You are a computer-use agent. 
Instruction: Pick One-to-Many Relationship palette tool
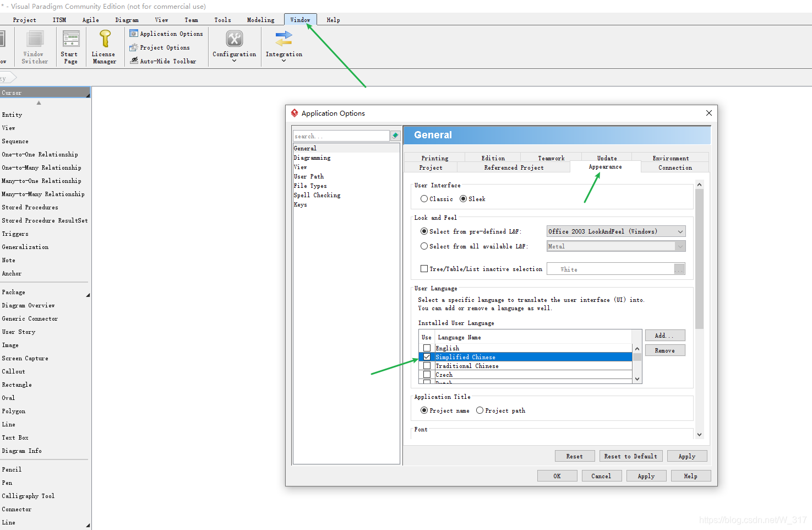click(x=42, y=167)
